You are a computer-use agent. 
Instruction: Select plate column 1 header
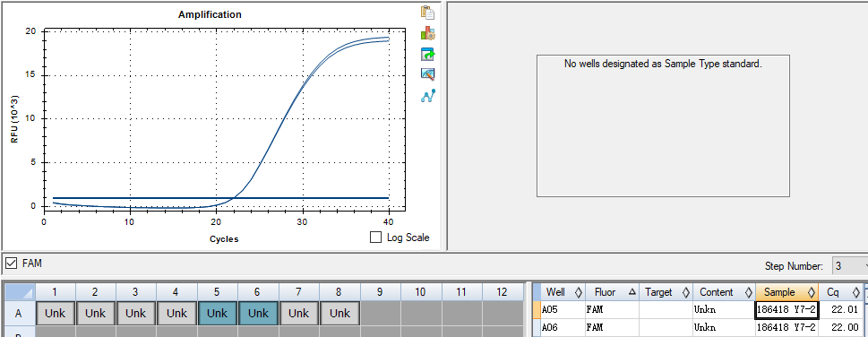55,291
